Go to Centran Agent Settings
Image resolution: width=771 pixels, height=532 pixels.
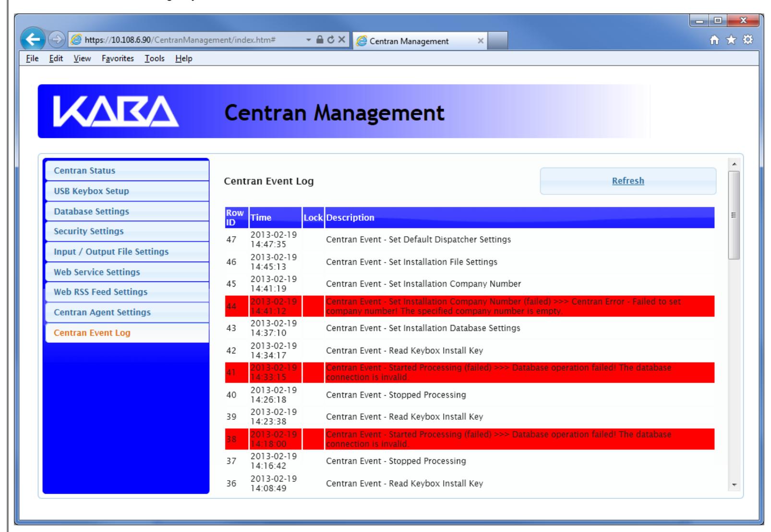[x=127, y=312]
